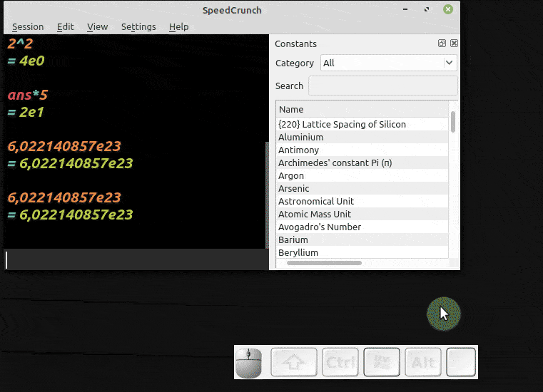Float the Constants panel with the undock icon

tap(442, 43)
